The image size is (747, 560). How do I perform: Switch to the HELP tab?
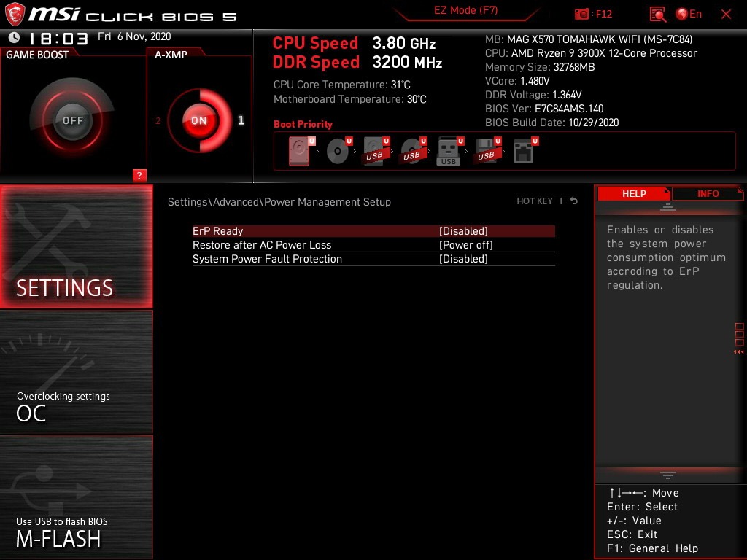coord(634,193)
